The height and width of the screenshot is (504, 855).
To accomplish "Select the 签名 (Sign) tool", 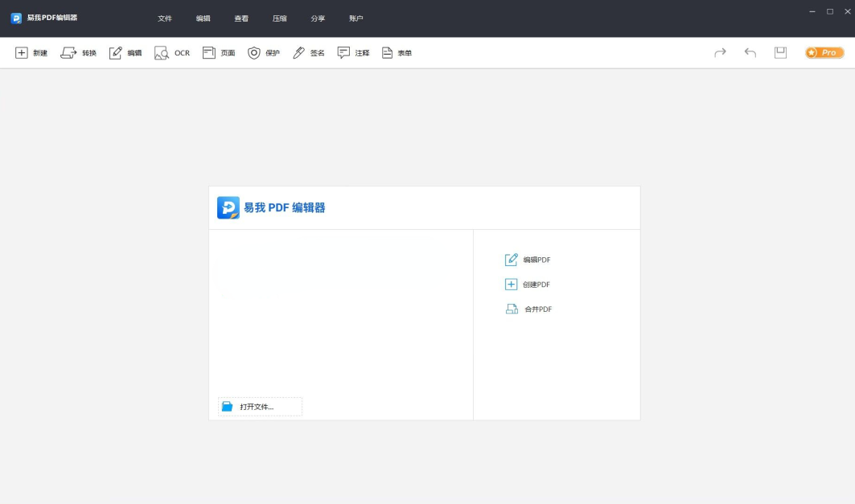I will [309, 53].
